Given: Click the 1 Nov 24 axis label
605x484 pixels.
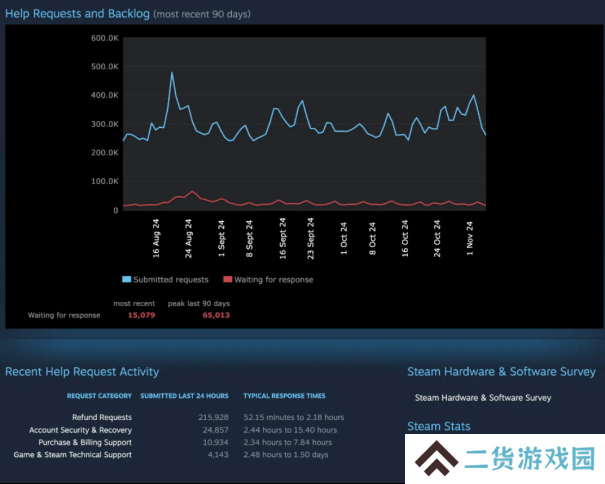Looking at the screenshot, I should pyautogui.click(x=470, y=239).
